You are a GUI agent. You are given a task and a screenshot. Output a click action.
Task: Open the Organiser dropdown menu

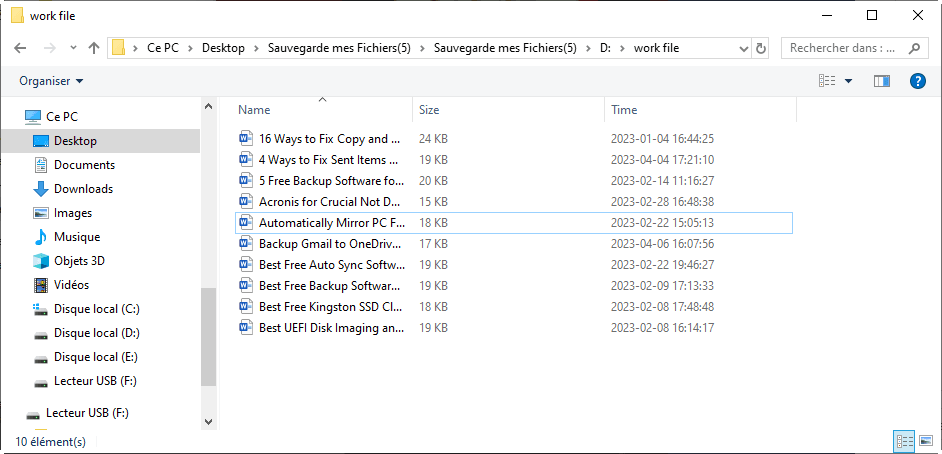tap(52, 81)
